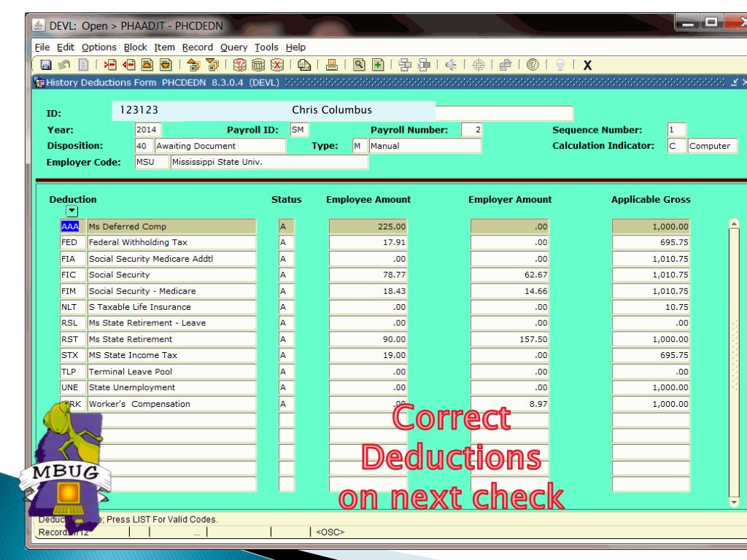Click the Print toolbar icon

pos(332,65)
